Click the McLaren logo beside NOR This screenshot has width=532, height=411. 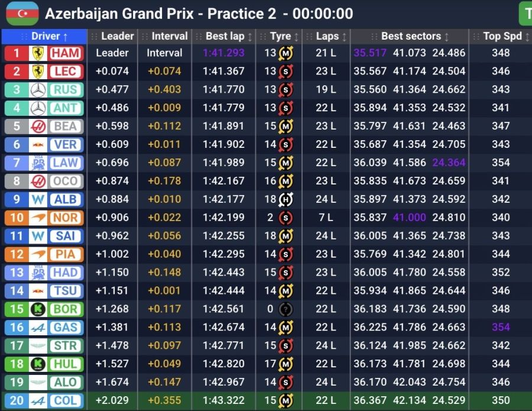(x=38, y=218)
